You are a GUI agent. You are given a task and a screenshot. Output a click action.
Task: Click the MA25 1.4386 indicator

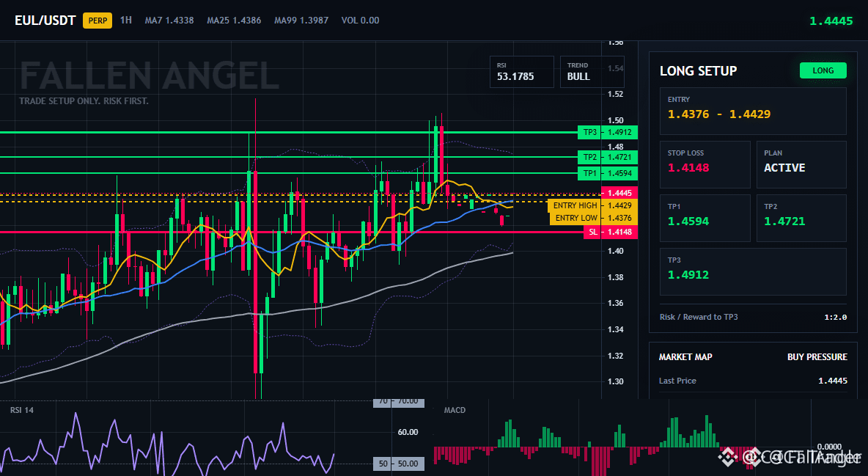pos(234,21)
